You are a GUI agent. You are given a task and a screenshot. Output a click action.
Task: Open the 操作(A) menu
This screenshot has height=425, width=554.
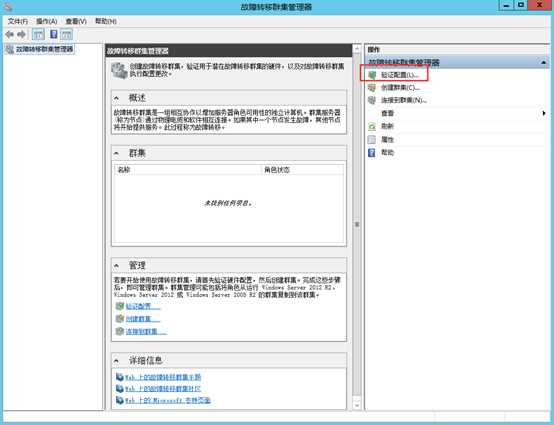tap(47, 21)
